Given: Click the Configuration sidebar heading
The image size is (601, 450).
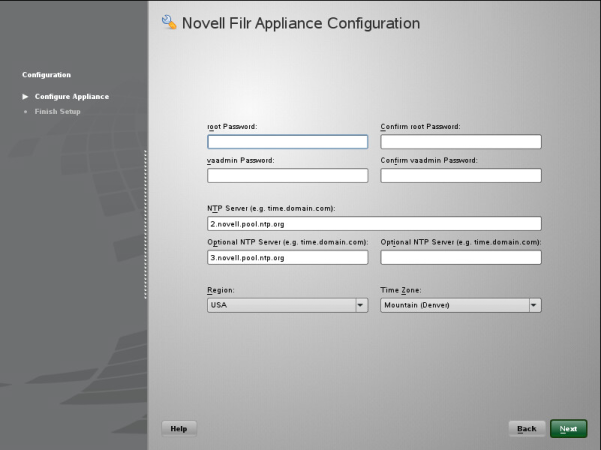Looking at the screenshot, I should 46,75.
